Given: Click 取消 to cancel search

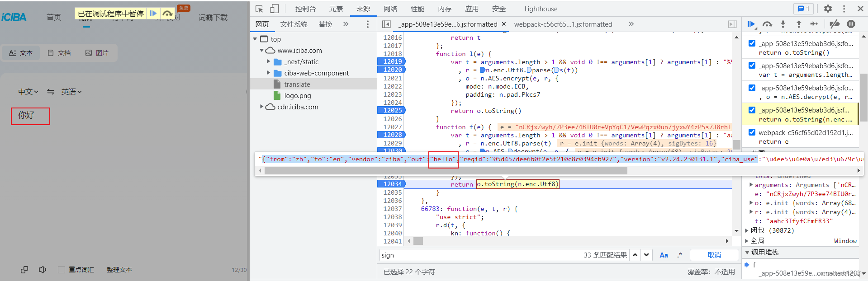Looking at the screenshot, I should coord(714,255).
